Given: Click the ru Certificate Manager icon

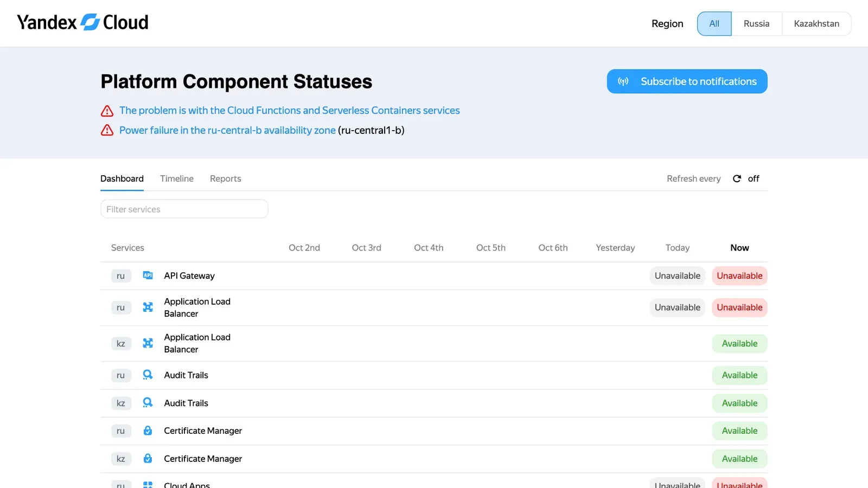Looking at the screenshot, I should tap(148, 431).
